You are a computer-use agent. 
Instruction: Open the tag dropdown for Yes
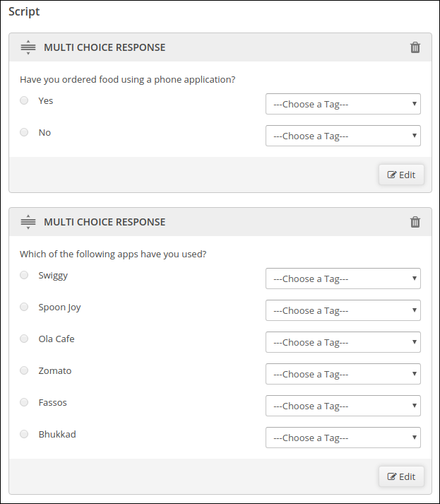343,104
